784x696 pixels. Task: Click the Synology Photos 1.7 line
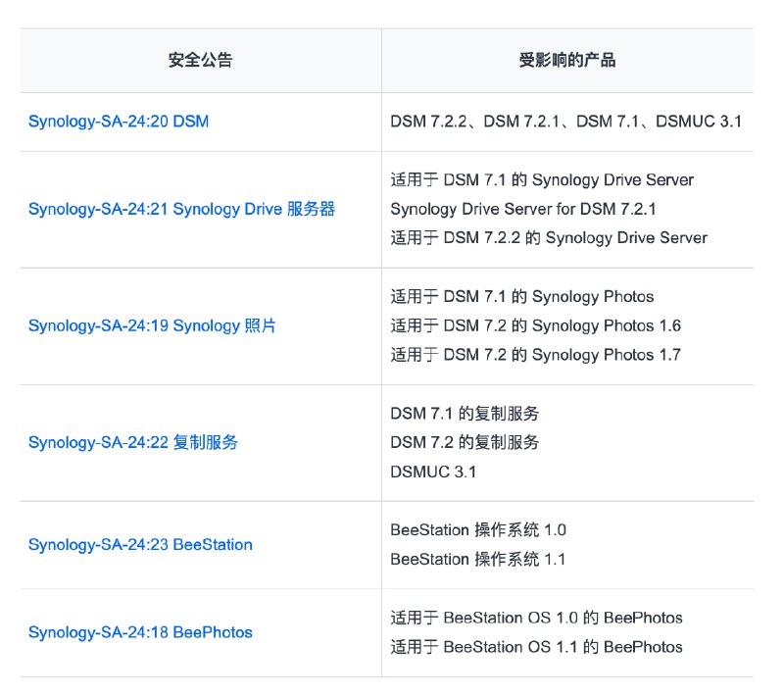tap(535, 355)
